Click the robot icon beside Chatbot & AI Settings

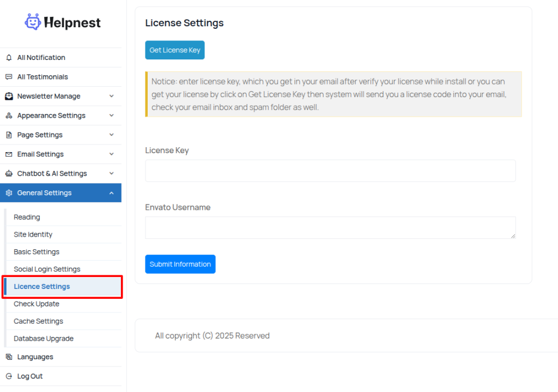[9, 174]
